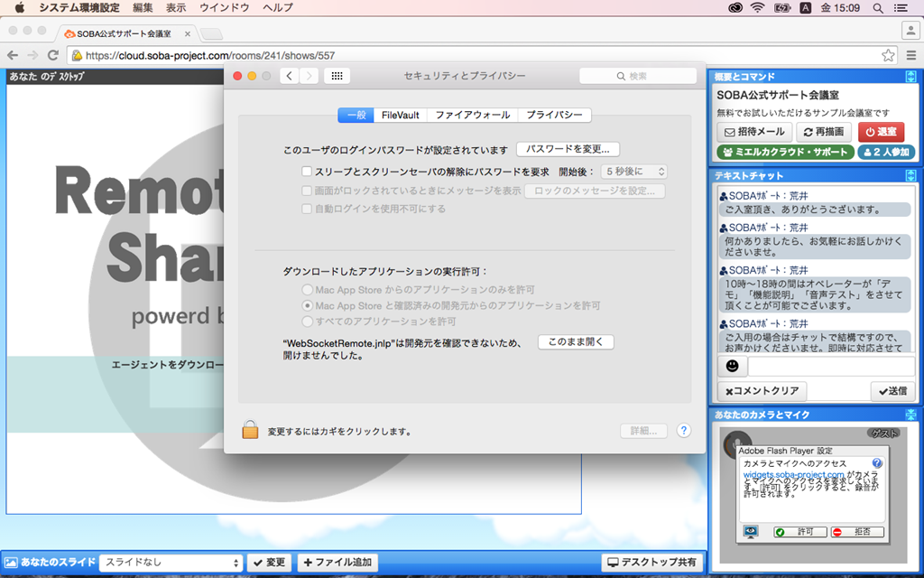Open the input source menu icon
Screen dimensions: 924x578
tap(805, 7)
